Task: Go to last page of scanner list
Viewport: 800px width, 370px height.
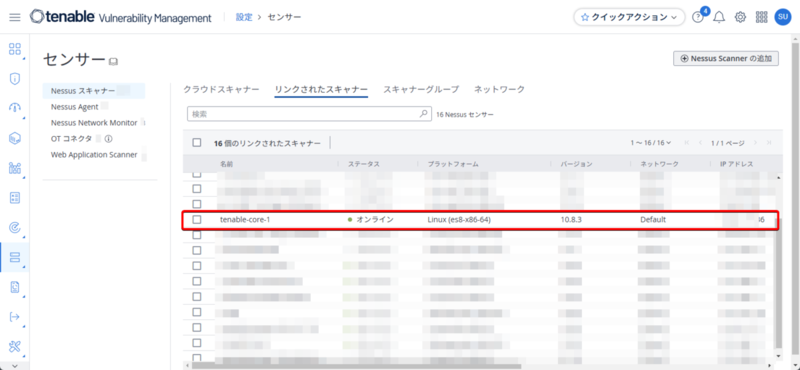Action: [768, 143]
